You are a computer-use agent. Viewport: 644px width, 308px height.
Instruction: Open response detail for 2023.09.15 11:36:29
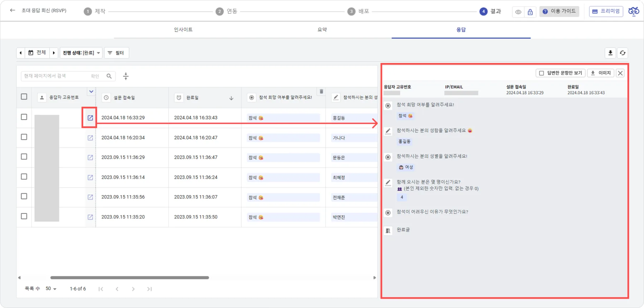pos(90,158)
